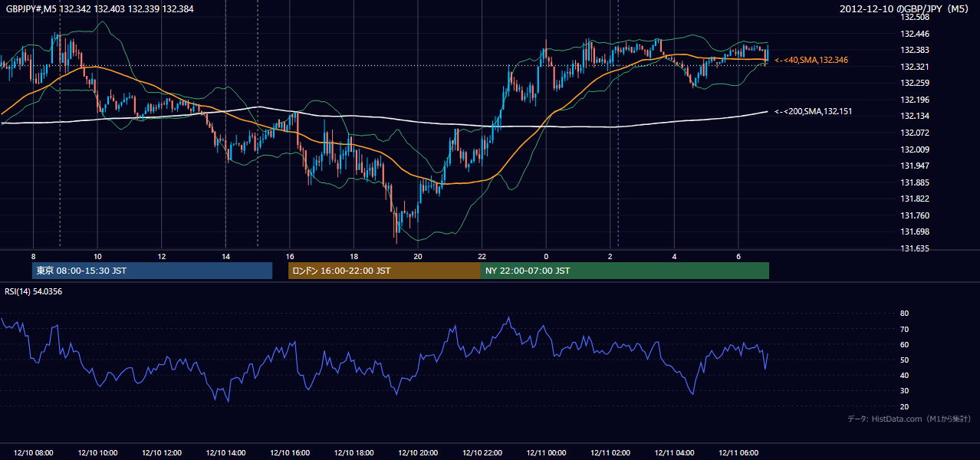Click hour tick 14 under the price chart
The height and width of the screenshot is (460, 980).
[225, 256]
